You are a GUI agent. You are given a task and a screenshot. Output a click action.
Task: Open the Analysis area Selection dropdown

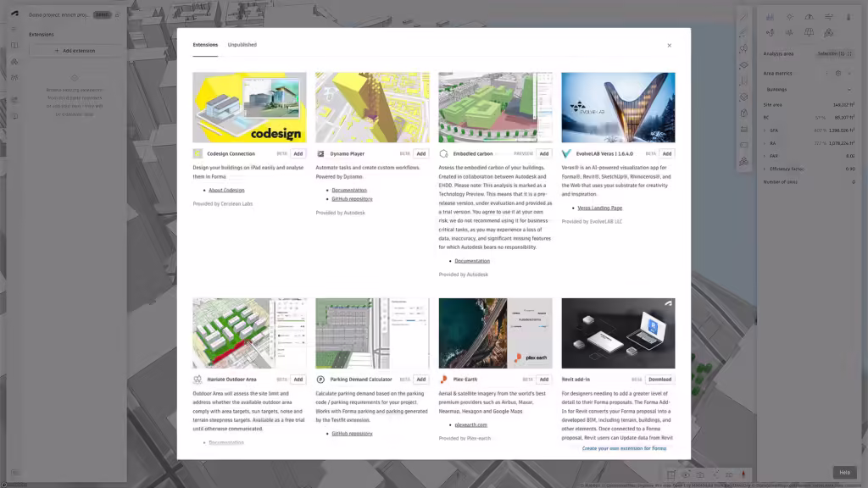(x=832, y=53)
